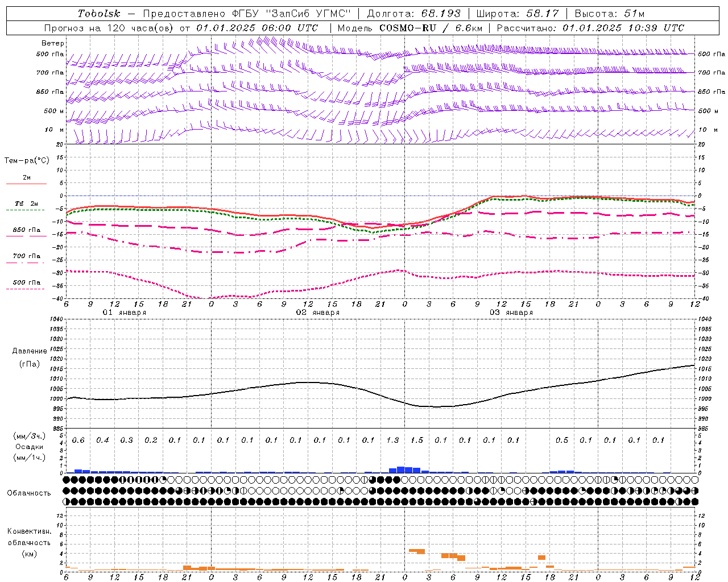Image resolution: width=728 pixels, height=582 pixels.
Task: Click the 'Тем-ра(°C)' temperature panel label
Action: (x=27, y=161)
